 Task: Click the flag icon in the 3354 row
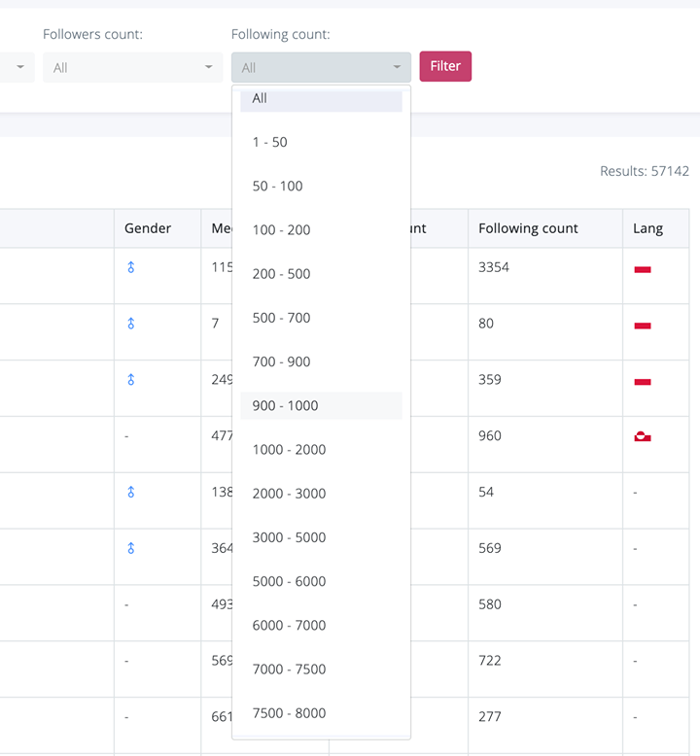pos(642,269)
